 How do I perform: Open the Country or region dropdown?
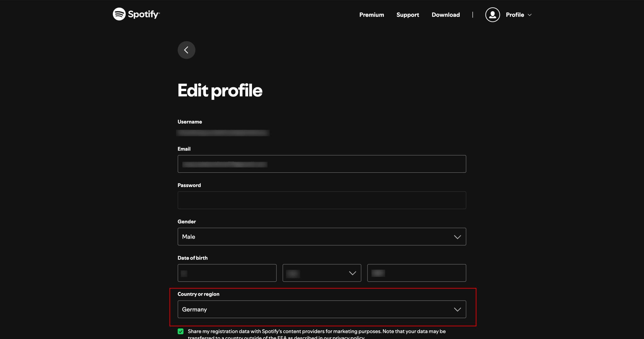point(322,309)
